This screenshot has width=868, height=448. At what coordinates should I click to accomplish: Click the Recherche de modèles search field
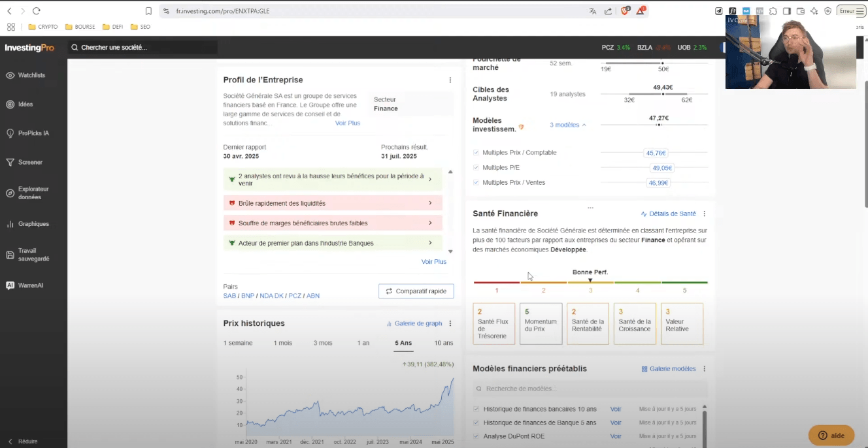coord(590,389)
